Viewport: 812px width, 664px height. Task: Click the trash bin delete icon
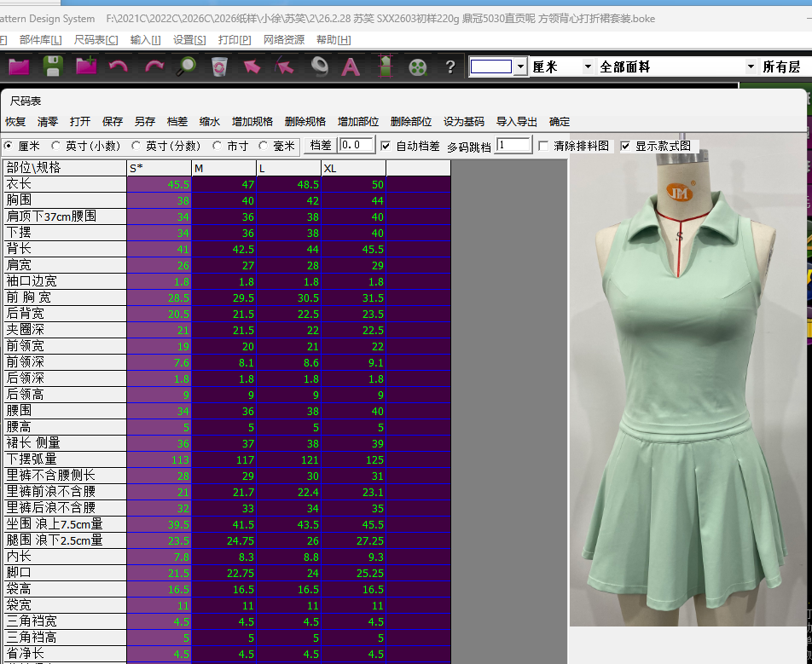pos(219,66)
